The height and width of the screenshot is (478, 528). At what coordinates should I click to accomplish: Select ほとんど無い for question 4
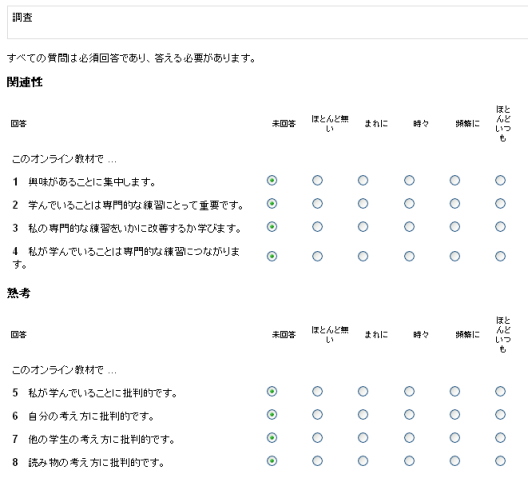click(x=317, y=257)
